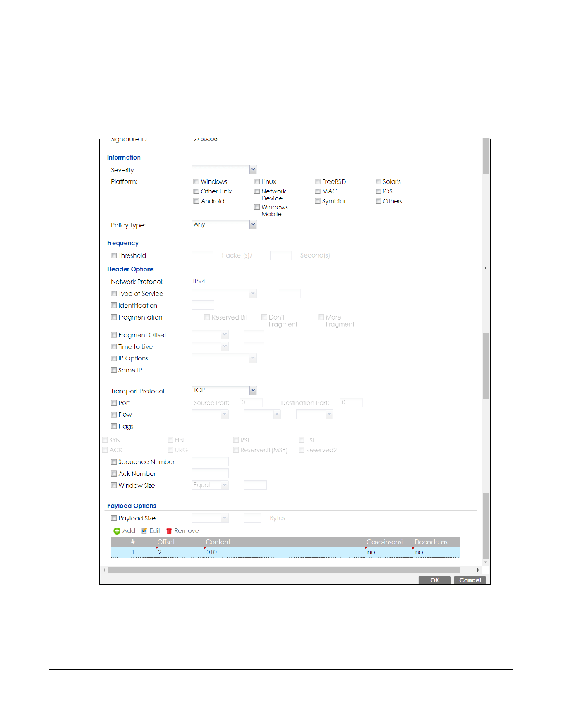Viewport: 563px width, 728px height.
Task: Tick the Flags checkbox
Action: pos(114,426)
